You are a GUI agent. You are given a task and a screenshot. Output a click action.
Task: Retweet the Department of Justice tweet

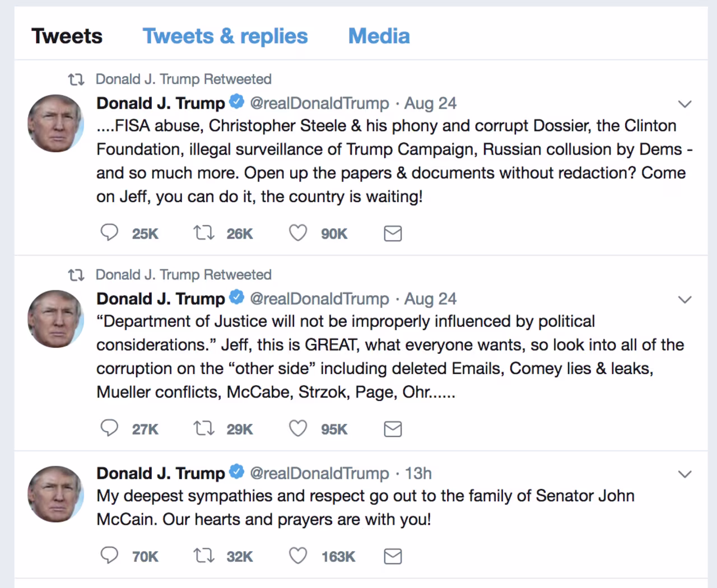[x=204, y=428]
